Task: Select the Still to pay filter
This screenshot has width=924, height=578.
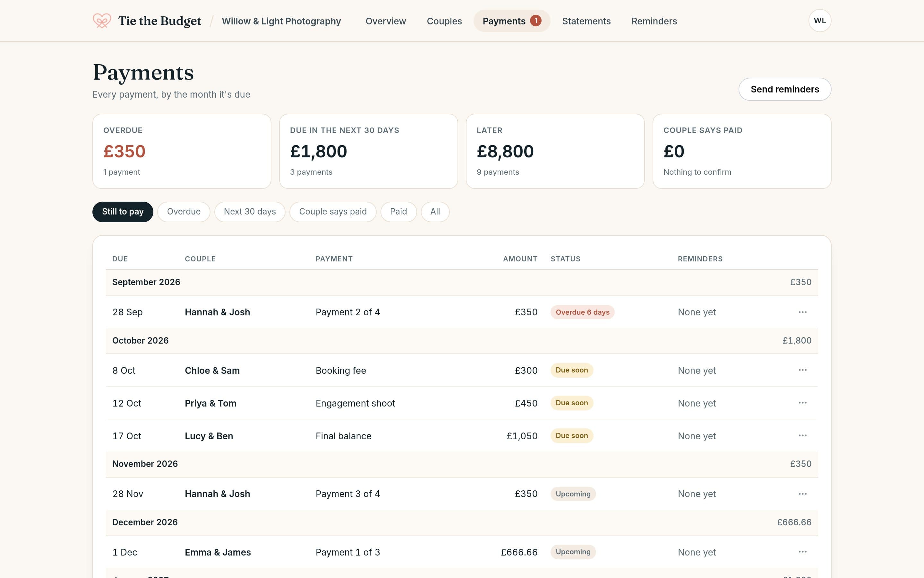Action: (x=123, y=212)
